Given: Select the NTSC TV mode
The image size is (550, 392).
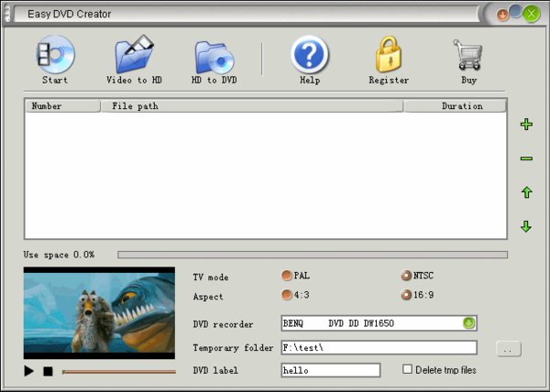Looking at the screenshot, I should (406, 276).
